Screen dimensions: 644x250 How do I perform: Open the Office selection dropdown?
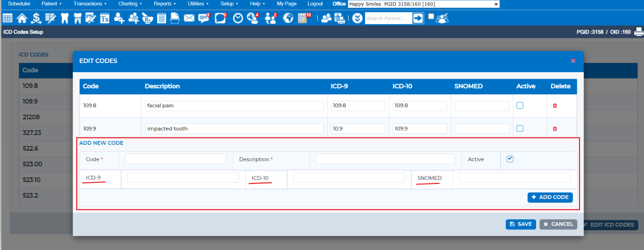pos(423,4)
